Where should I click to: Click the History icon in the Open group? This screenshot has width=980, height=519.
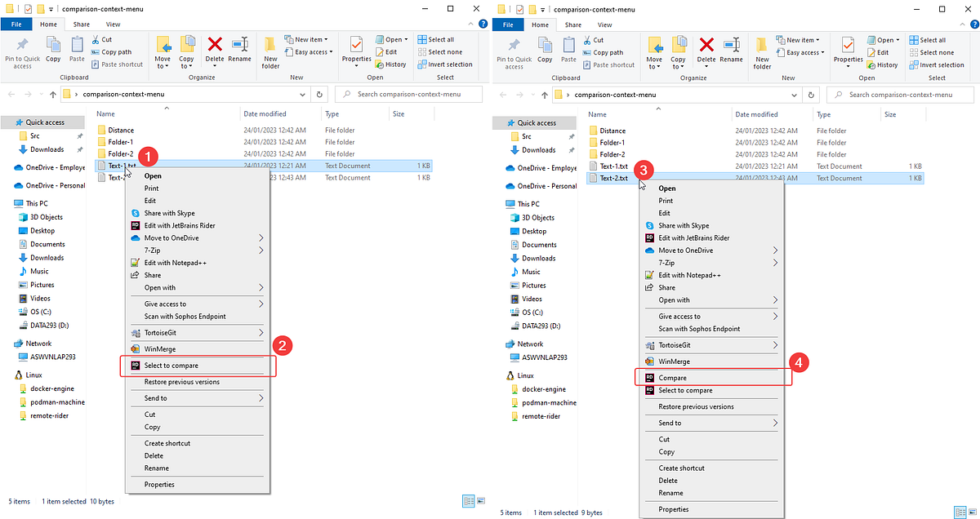377,64
